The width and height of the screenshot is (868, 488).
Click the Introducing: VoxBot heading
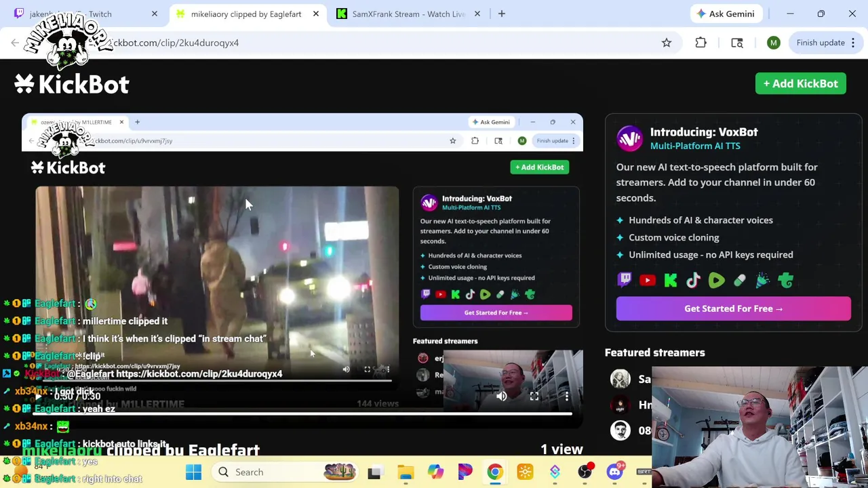[704, 132]
